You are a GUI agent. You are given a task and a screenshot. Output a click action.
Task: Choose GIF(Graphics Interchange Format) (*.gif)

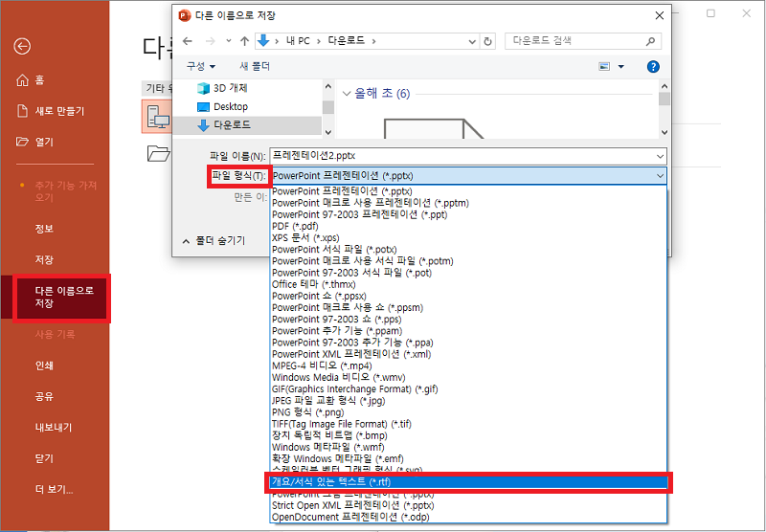354,389
